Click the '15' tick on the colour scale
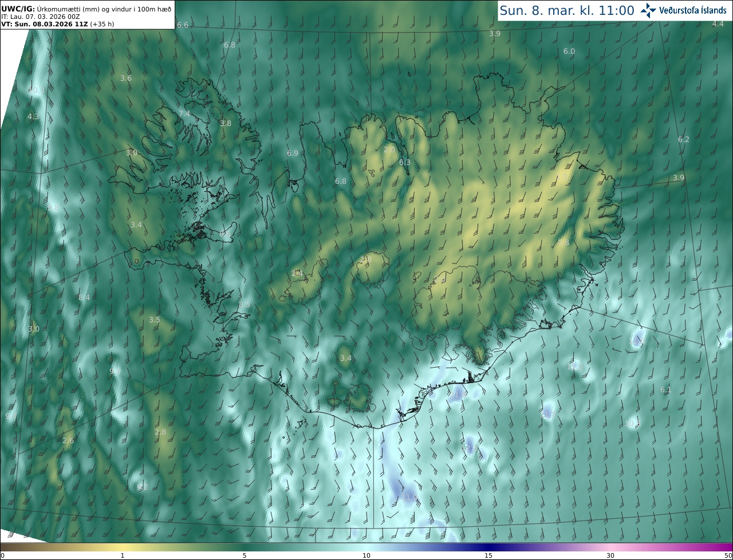 coord(488,555)
